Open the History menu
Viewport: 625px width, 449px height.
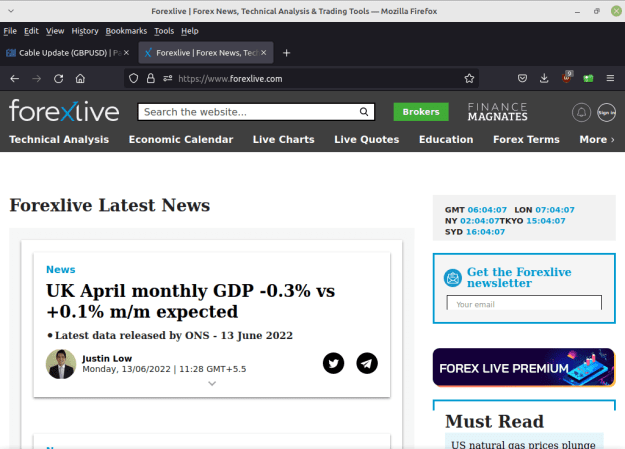click(x=85, y=31)
